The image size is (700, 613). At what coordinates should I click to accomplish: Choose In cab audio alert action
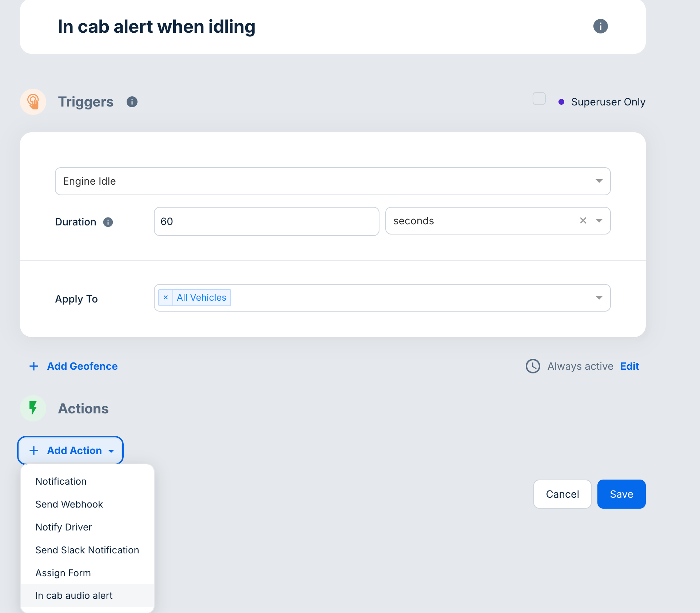tap(74, 596)
